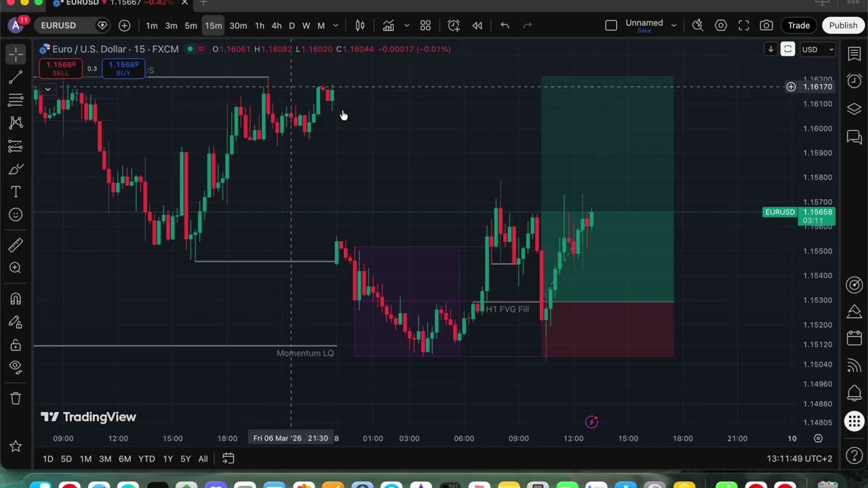The image size is (868, 488).
Task: Open the alerts clock panel in the right sidebar
Action: point(854,81)
